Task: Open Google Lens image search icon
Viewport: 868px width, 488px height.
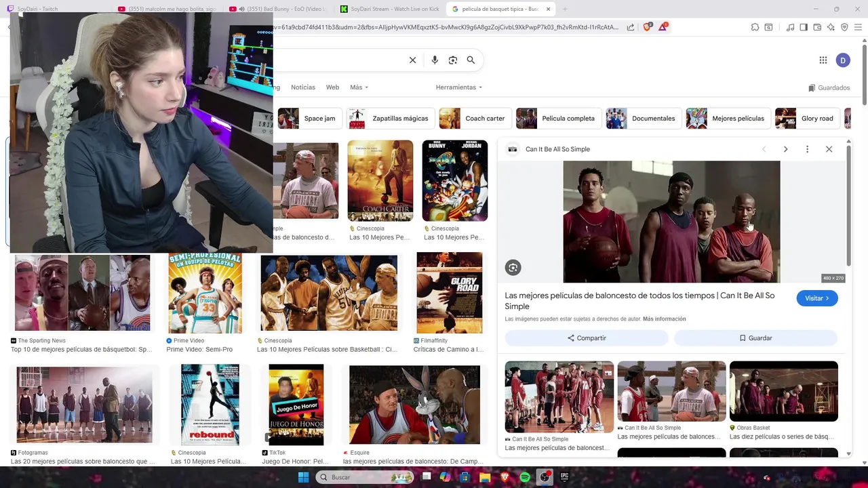Action: 453,60
